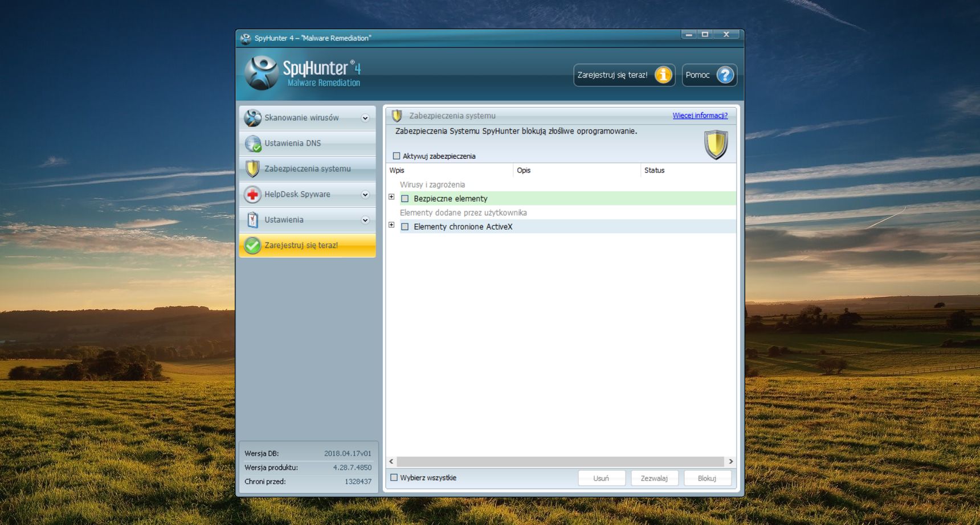
Task: Click the large yellow shield emblem
Action: [716, 145]
